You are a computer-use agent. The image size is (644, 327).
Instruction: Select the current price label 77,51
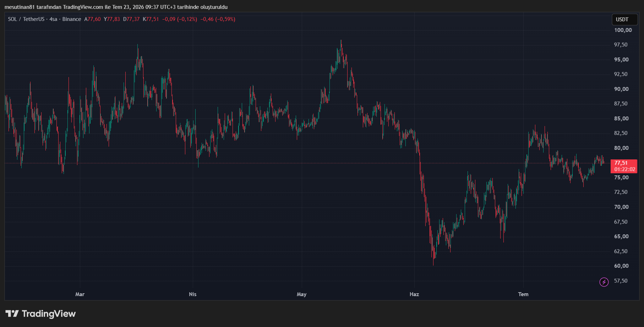pos(621,163)
